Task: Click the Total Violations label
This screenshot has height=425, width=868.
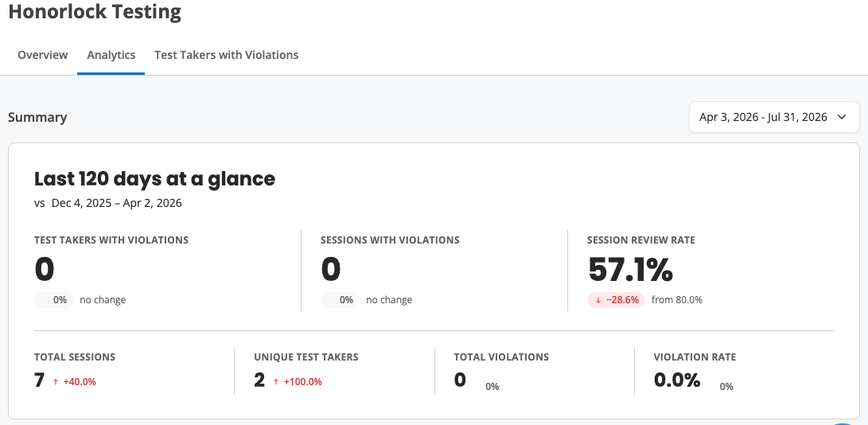Action: click(501, 357)
